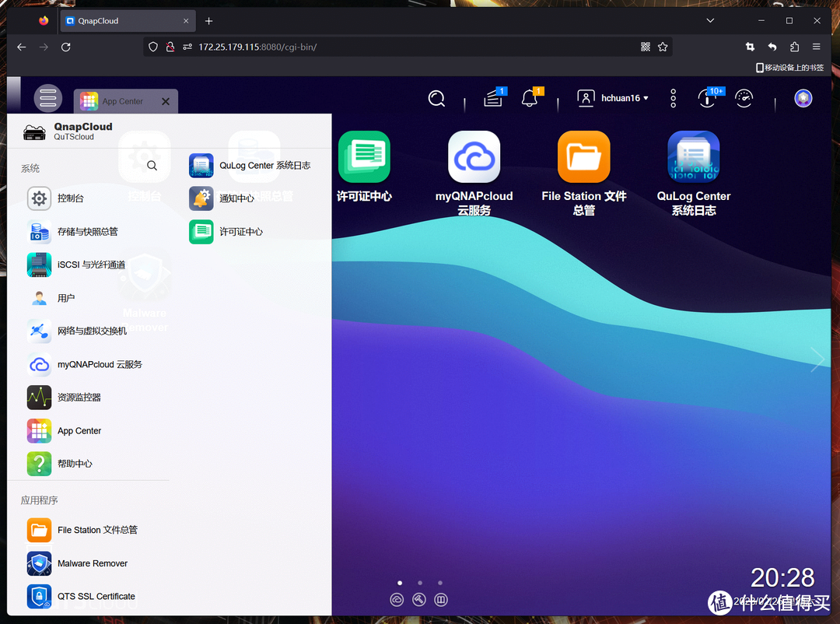Click the address bar showing 172.25.179.115

pyautogui.click(x=407, y=47)
